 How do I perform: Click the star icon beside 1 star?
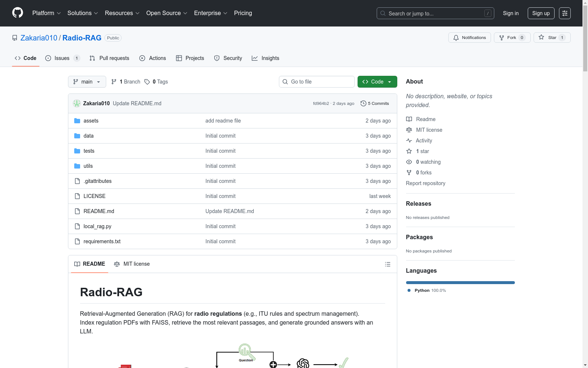(x=409, y=151)
